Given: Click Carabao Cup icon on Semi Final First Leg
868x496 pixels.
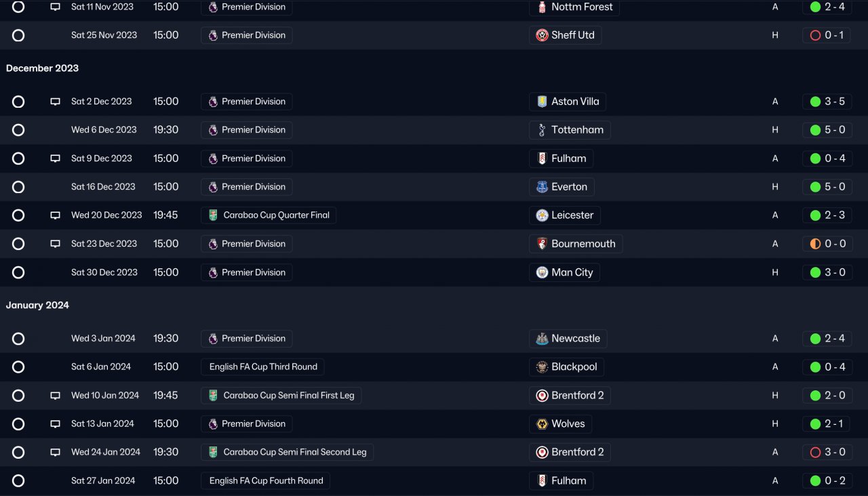Looking at the screenshot, I should click(213, 396).
